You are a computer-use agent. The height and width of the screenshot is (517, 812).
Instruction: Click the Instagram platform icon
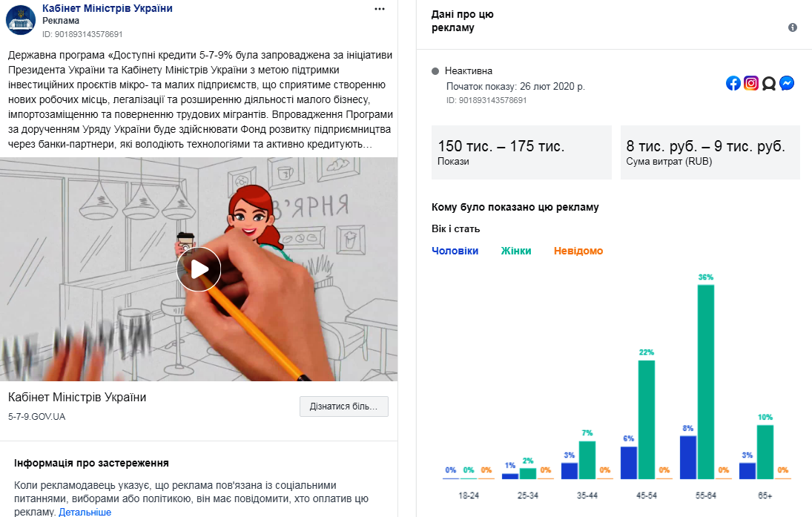[751, 83]
